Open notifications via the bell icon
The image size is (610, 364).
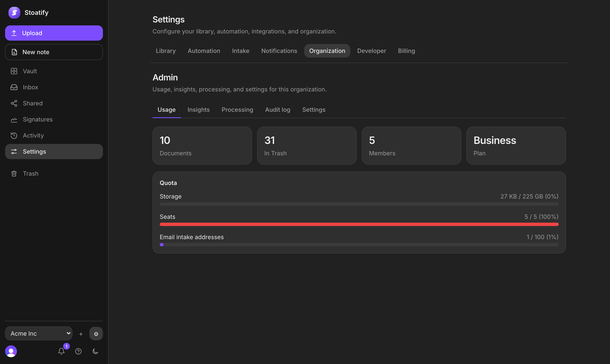coord(61,351)
